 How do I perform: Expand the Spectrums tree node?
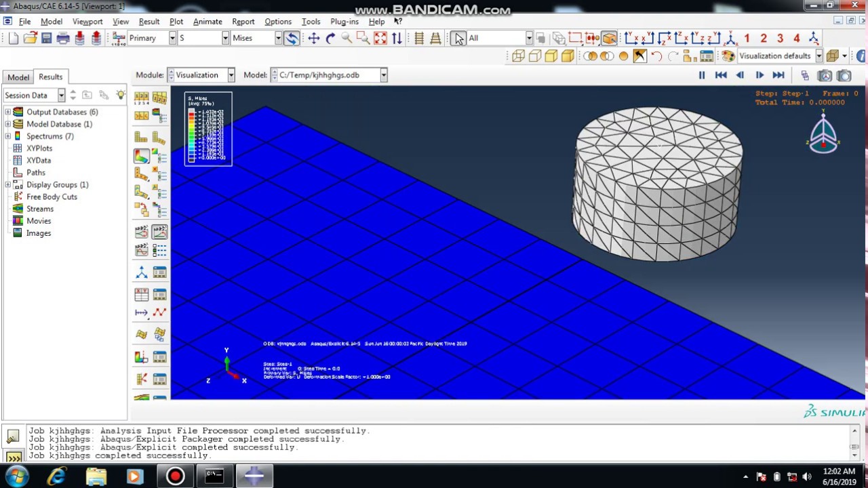point(7,136)
